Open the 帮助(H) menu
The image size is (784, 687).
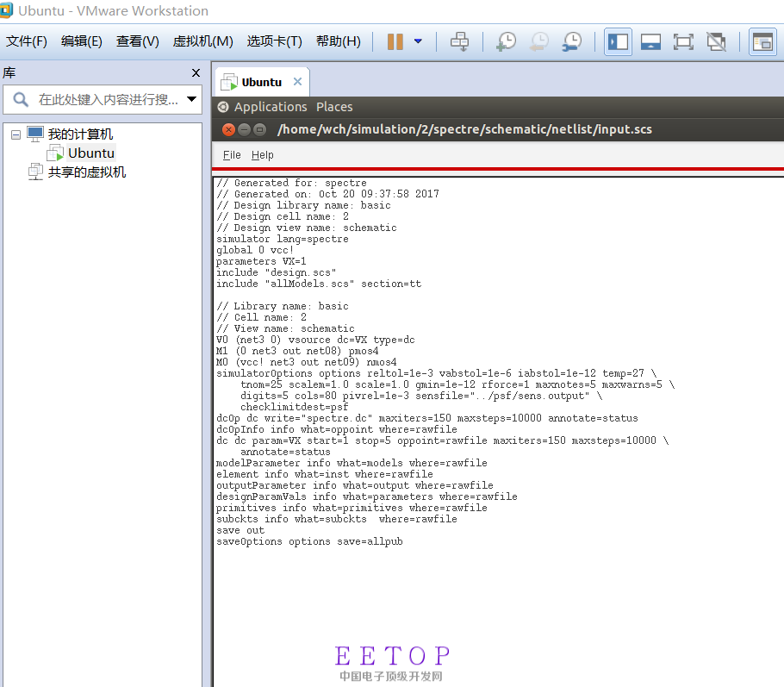[x=339, y=41]
